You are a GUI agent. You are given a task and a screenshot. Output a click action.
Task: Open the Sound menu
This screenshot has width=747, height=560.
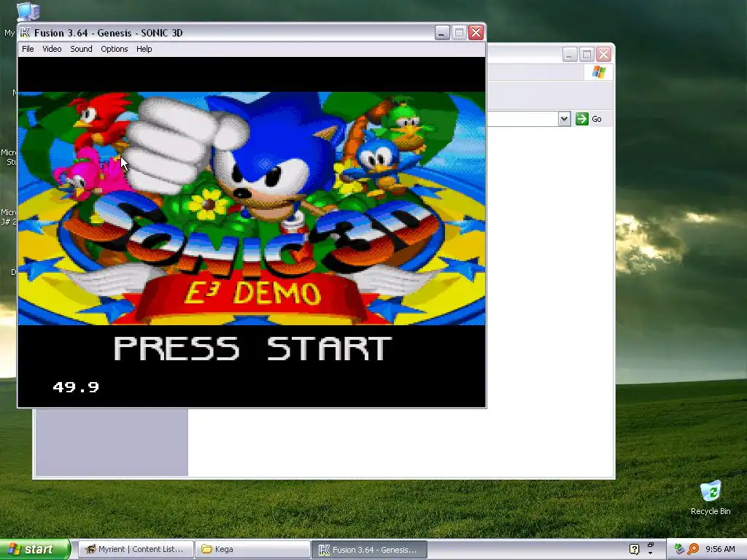point(81,49)
